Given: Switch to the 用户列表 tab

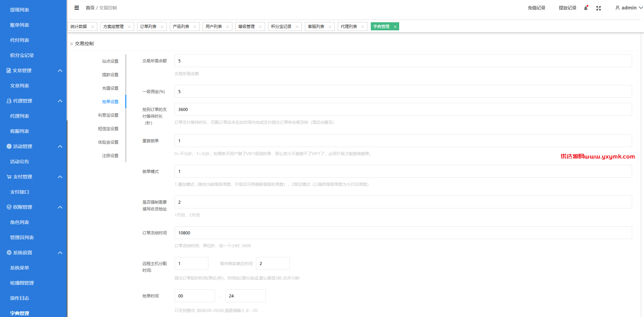Looking at the screenshot, I should (x=214, y=27).
